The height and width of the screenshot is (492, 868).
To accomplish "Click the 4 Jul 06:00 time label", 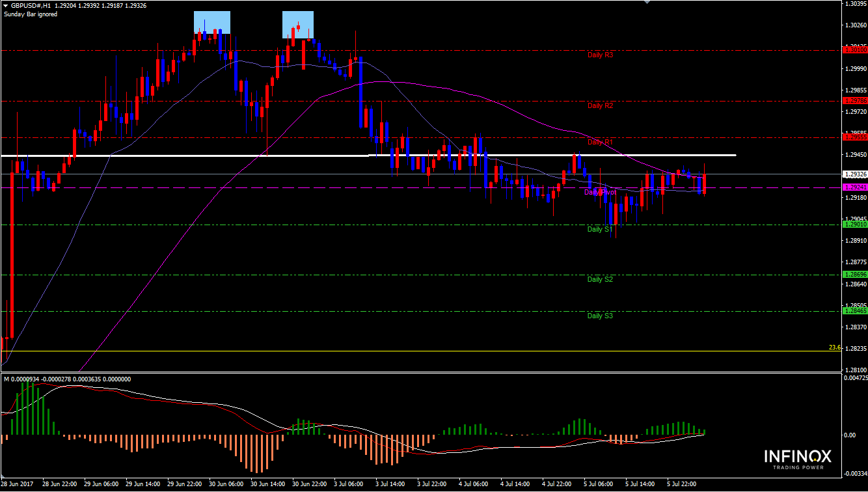I will click(x=473, y=485).
